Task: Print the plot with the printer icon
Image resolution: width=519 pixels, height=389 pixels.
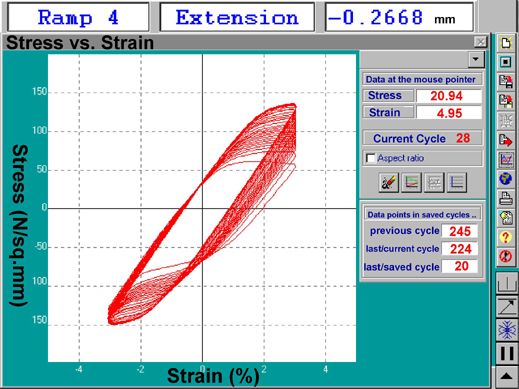Action: point(506,198)
